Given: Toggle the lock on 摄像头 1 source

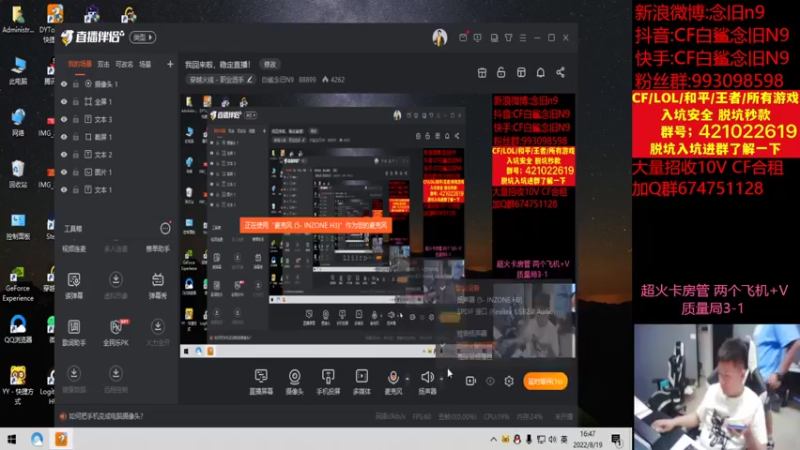Looking at the screenshot, I should point(76,84).
